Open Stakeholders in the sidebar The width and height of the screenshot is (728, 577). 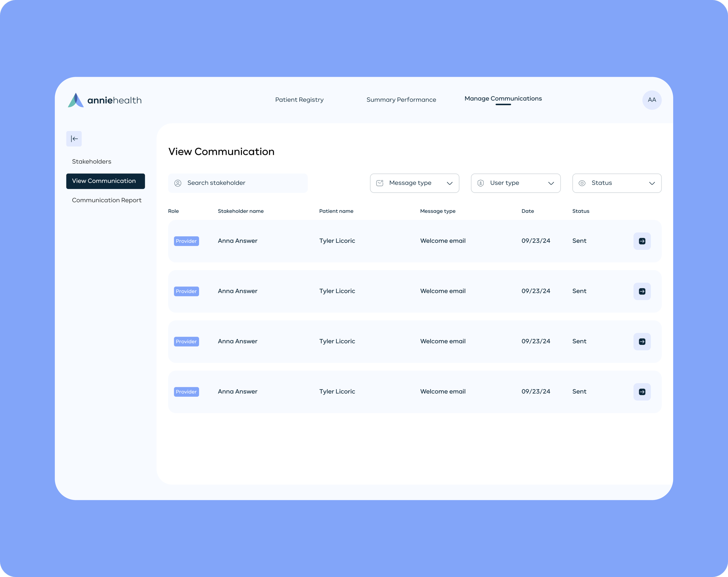coord(91,161)
